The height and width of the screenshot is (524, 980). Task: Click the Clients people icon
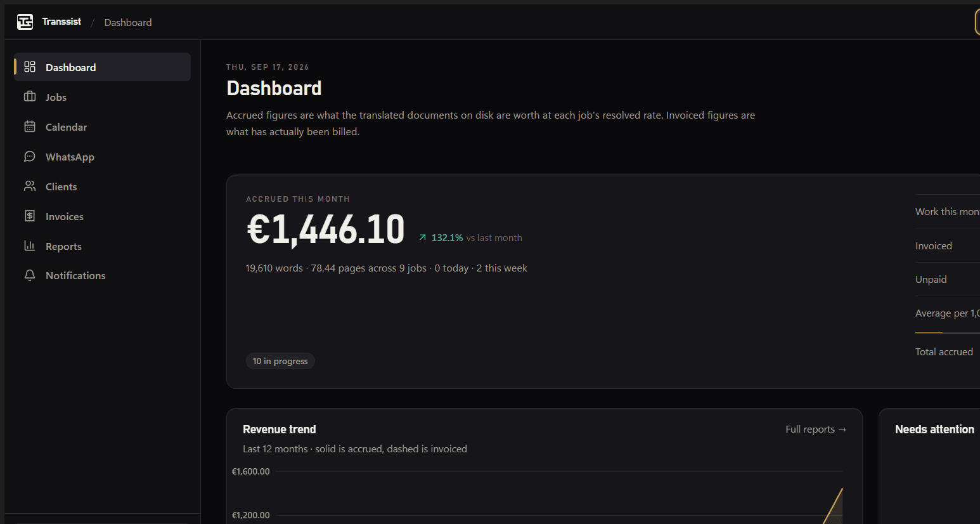[30, 186]
